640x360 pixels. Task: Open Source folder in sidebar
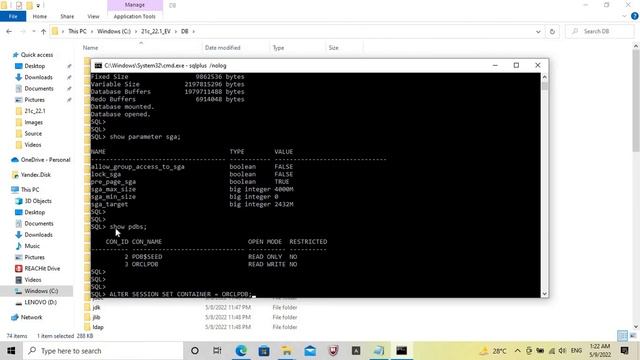[x=33, y=133]
